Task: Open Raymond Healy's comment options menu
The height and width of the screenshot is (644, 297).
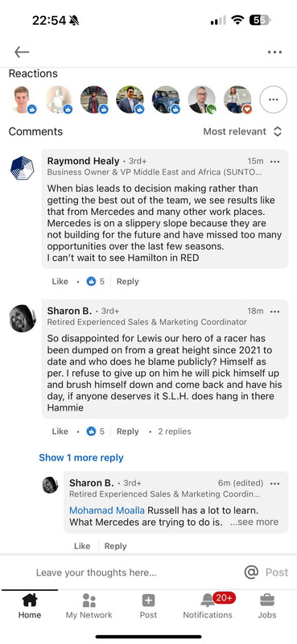Action: click(x=274, y=162)
